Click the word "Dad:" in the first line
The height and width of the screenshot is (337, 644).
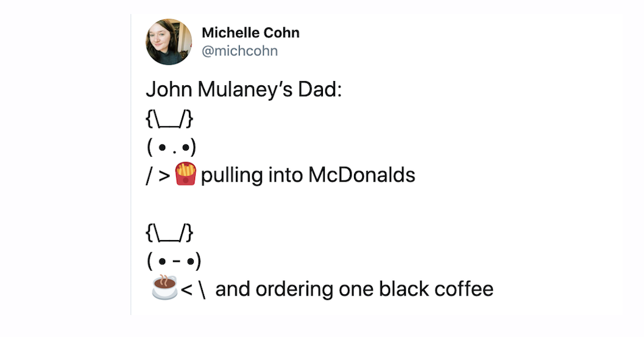click(x=320, y=90)
